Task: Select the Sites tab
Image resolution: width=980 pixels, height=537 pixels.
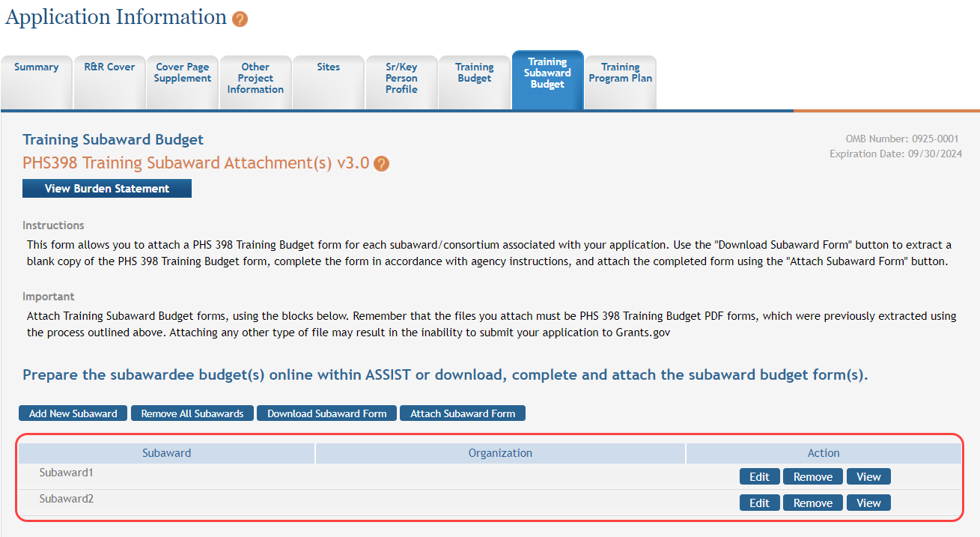Action: coord(328,67)
